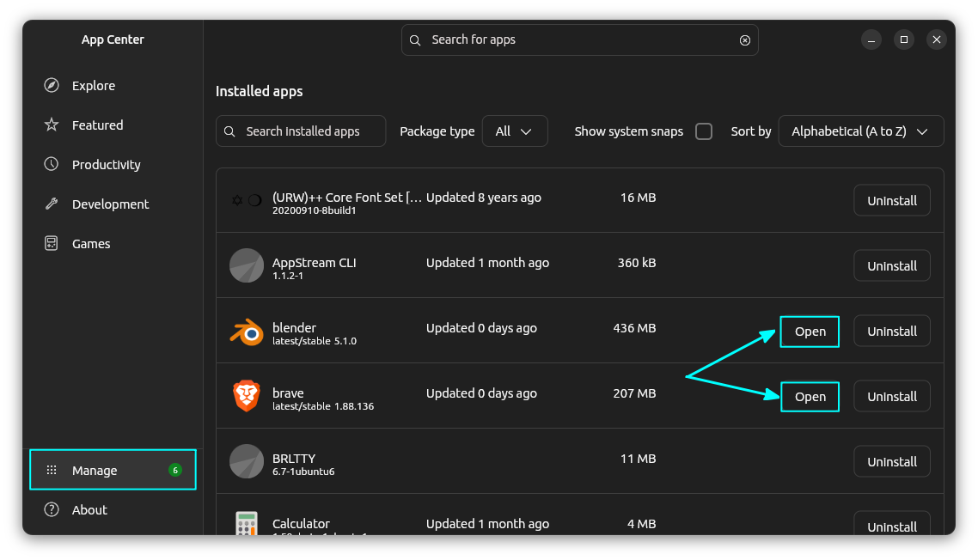Image resolution: width=978 pixels, height=560 pixels.
Task: Click the Featured star icon
Action: tap(52, 125)
